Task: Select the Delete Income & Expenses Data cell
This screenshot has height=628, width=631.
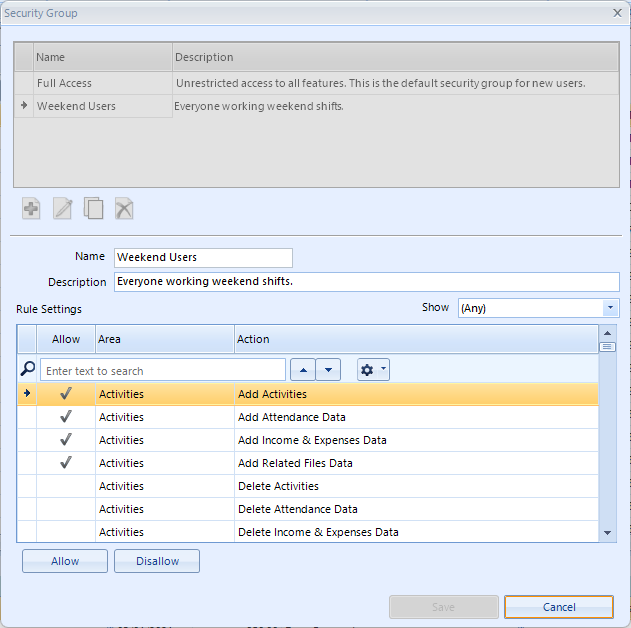Action: (x=416, y=531)
